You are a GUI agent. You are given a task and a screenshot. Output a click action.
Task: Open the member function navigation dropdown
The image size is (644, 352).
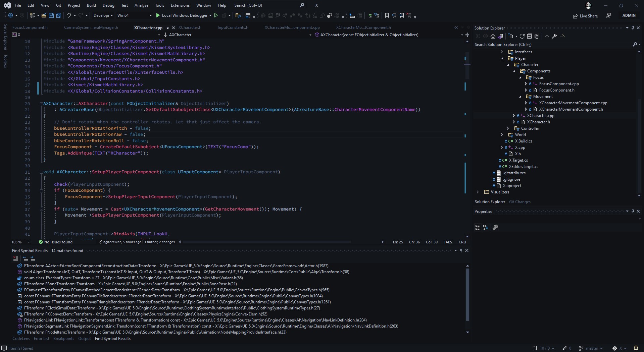click(389, 35)
